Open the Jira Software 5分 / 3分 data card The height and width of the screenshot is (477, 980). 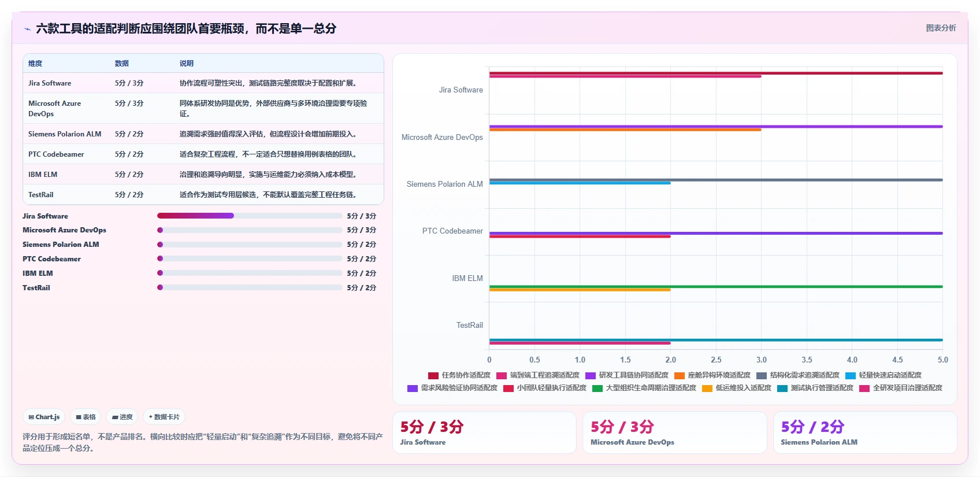484,432
